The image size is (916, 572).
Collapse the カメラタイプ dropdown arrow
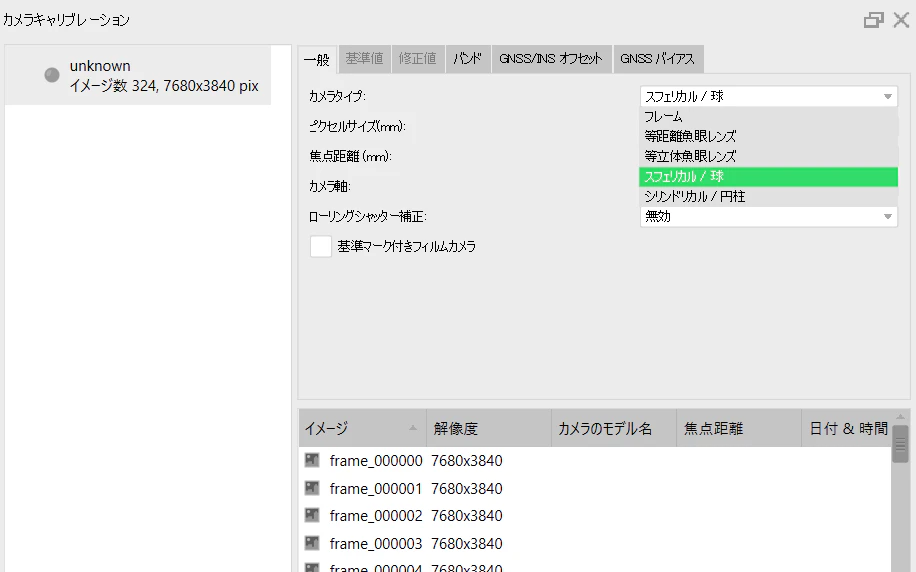point(887,96)
